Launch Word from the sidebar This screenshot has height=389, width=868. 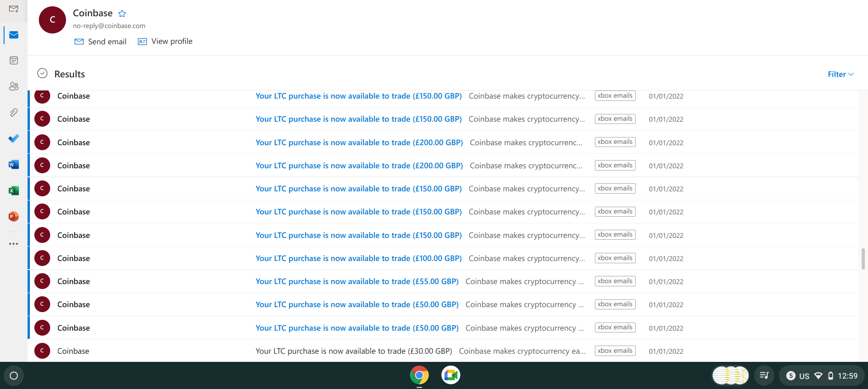(14, 165)
